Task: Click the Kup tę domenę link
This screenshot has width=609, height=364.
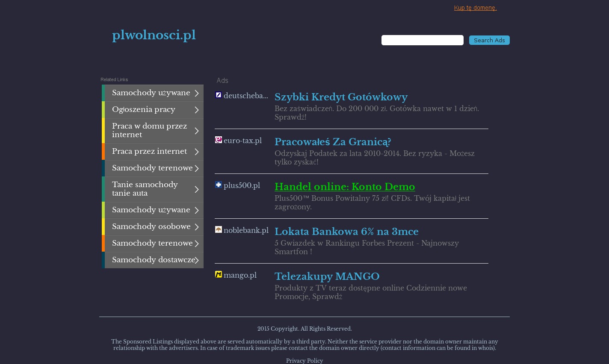Action: click(x=475, y=8)
